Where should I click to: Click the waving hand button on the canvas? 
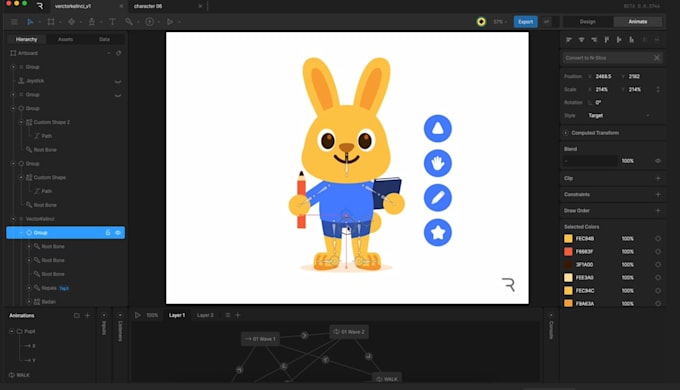438,163
